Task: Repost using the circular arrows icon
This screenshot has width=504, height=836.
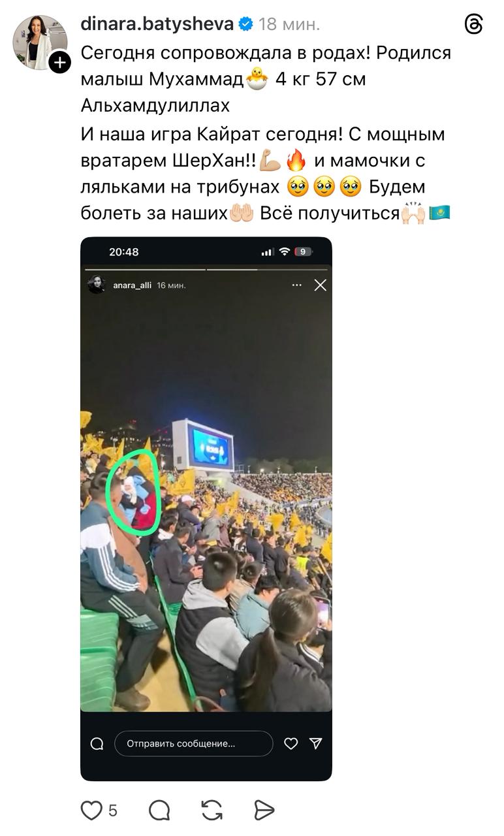Action: click(212, 811)
